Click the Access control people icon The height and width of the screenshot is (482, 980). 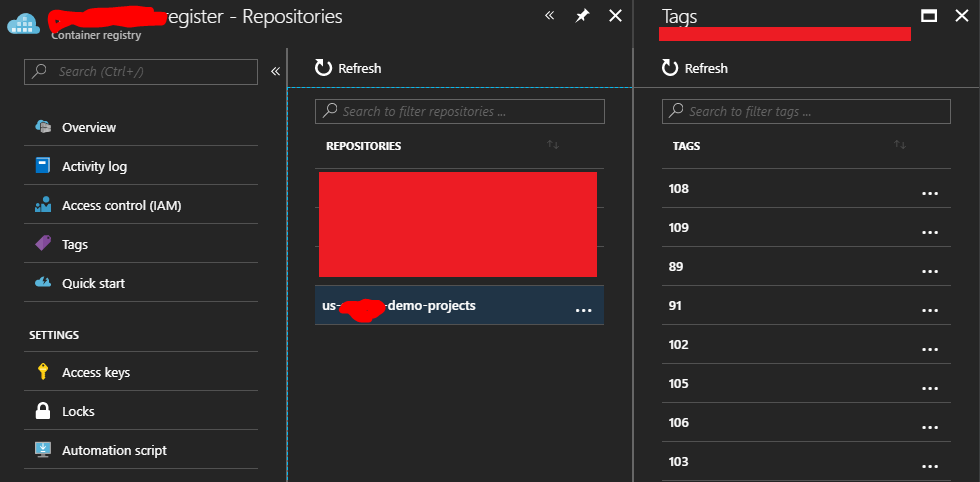(x=43, y=205)
